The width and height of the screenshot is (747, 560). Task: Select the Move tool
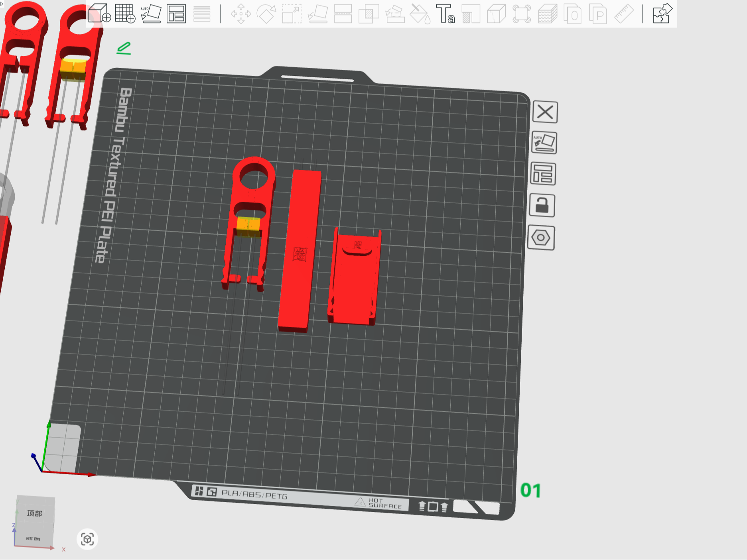[241, 14]
